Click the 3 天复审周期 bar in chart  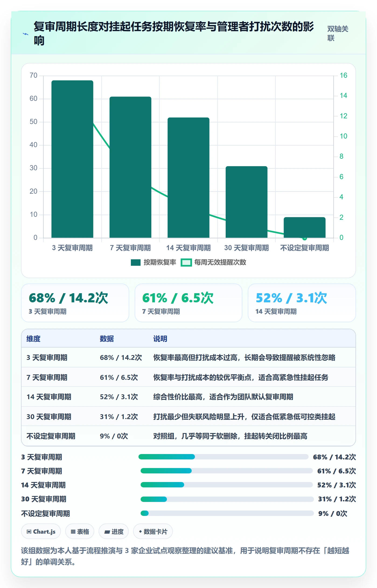72,159
